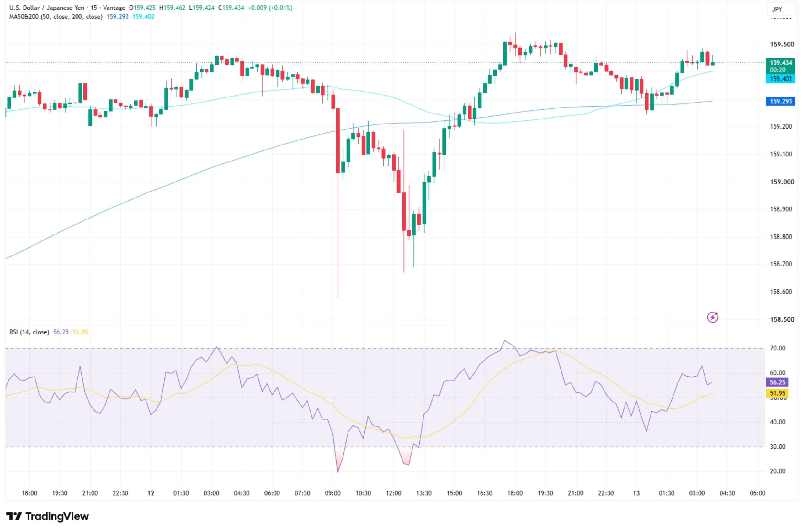Click the RSI (14, close) indicator label
Image resolution: width=803 pixels, height=532 pixels.
(x=29, y=332)
